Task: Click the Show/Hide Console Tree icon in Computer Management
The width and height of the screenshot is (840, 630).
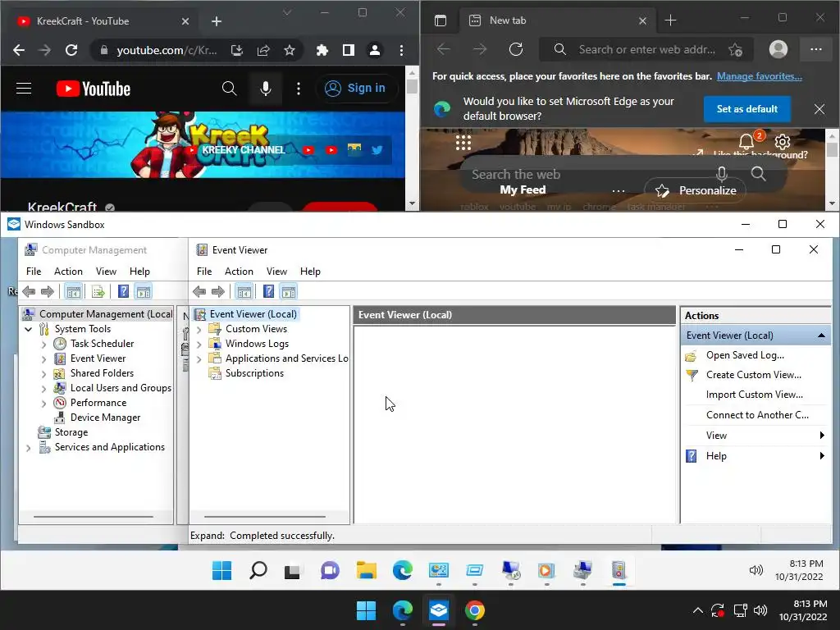Action: click(x=73, y=291)
